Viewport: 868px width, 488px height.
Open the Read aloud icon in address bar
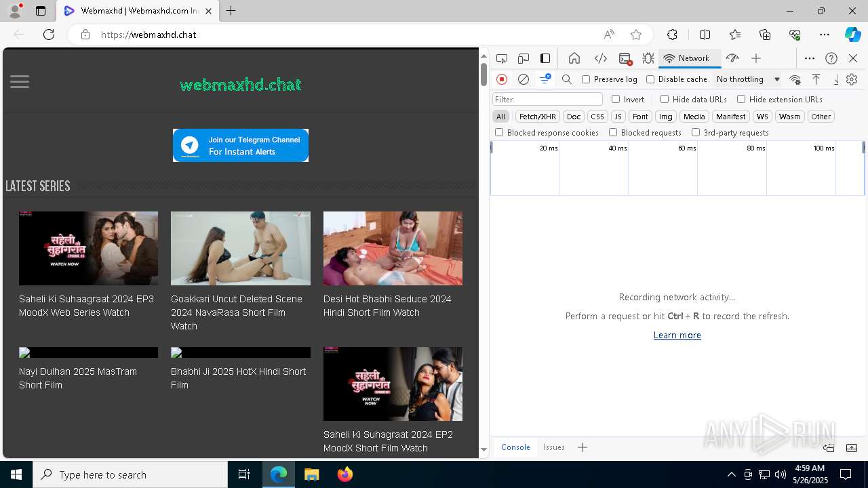tap(609, 35)
